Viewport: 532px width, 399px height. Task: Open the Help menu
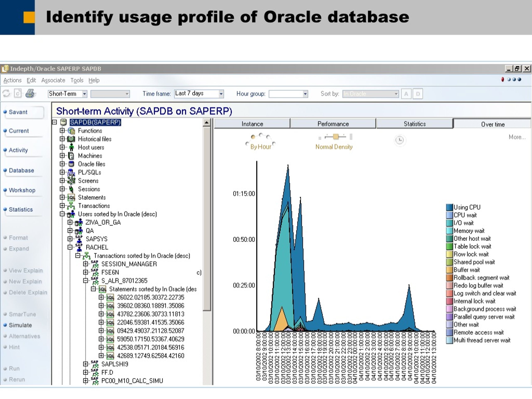point(94,80)
